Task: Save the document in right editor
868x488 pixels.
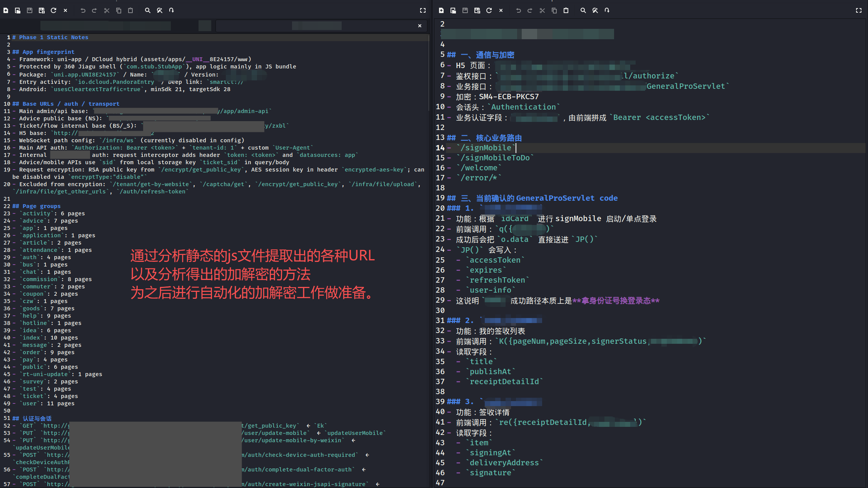Action: 465,10
